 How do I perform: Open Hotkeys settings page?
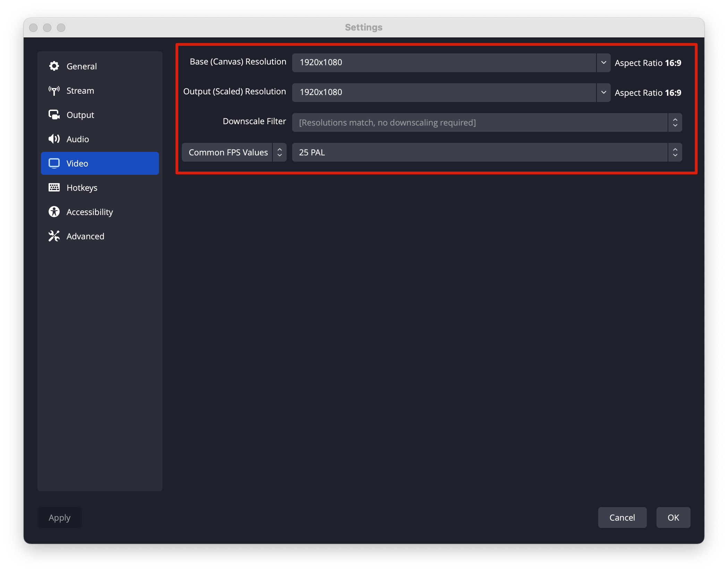tap(100, 188)
